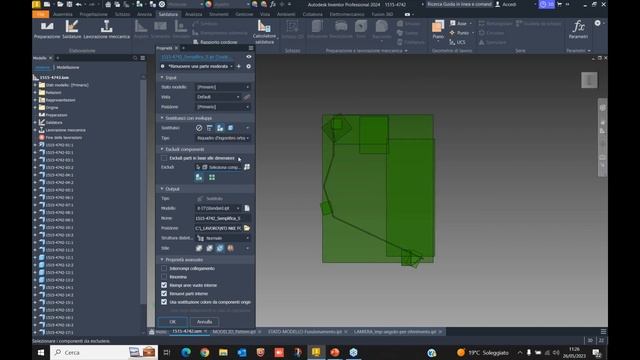This screenshot has width=640, height=360.
Task: Select the fourth Stile option icon
Action: [231, 248]
